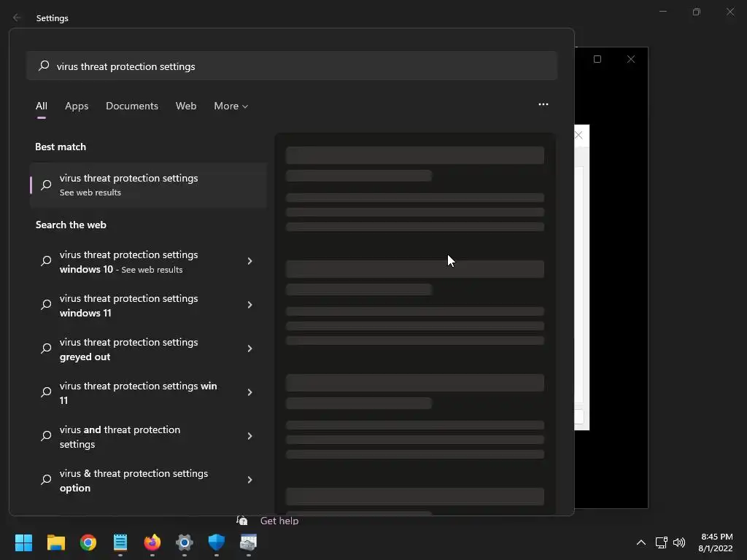Image resolution: width=747 pixels, height=560 pixels.
Task: Click the search input with virus threat text
Action: coord(292,66)
